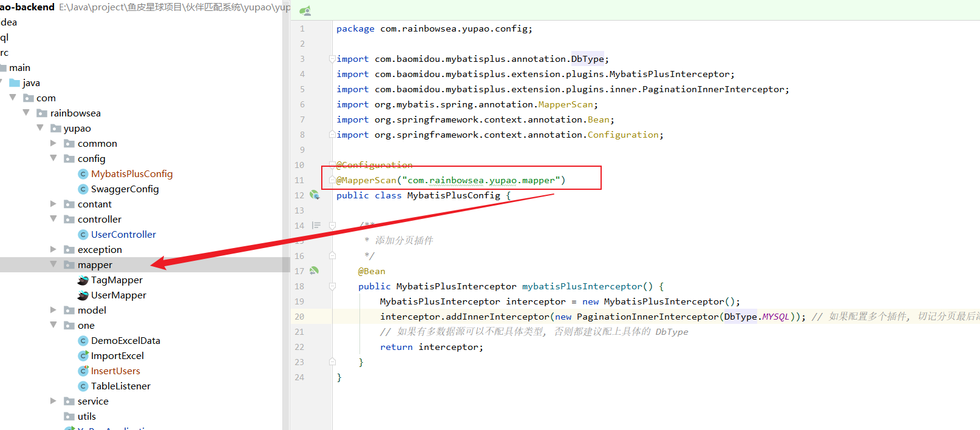Click the TagMapper MyBatis bird icon
Screen dimensions: 980x430
pos(83,280)
